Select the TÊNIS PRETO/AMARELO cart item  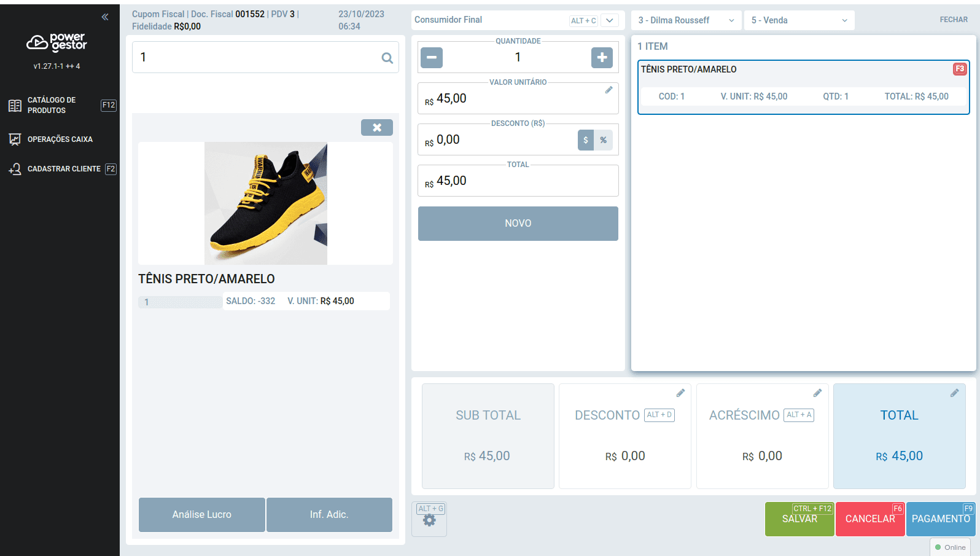(804, 87)
